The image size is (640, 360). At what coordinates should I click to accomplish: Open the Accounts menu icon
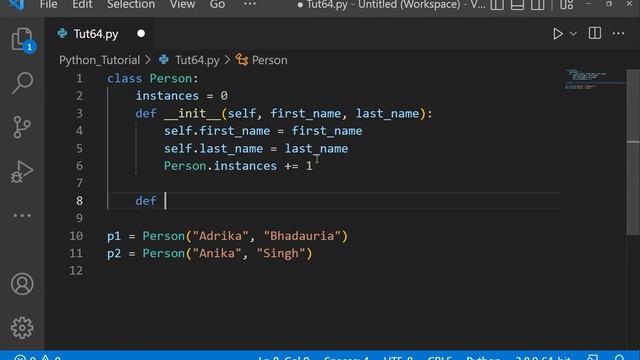[x=22, y=284]
